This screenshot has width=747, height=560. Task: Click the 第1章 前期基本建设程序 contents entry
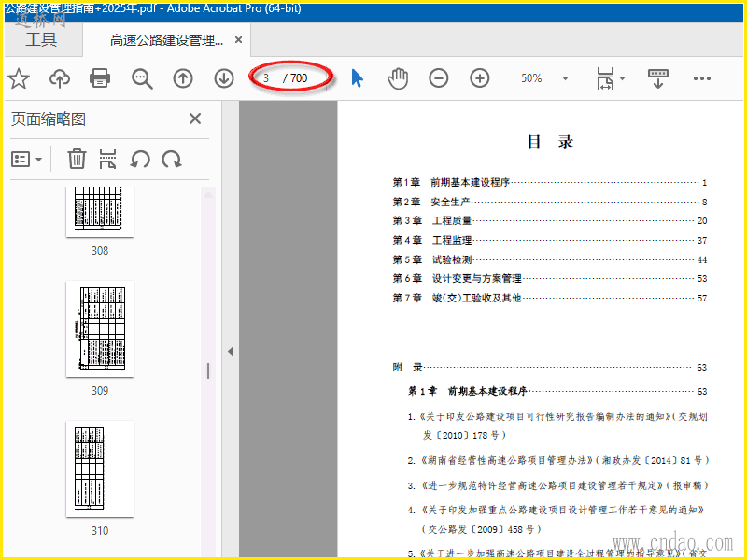click(550, 182)
